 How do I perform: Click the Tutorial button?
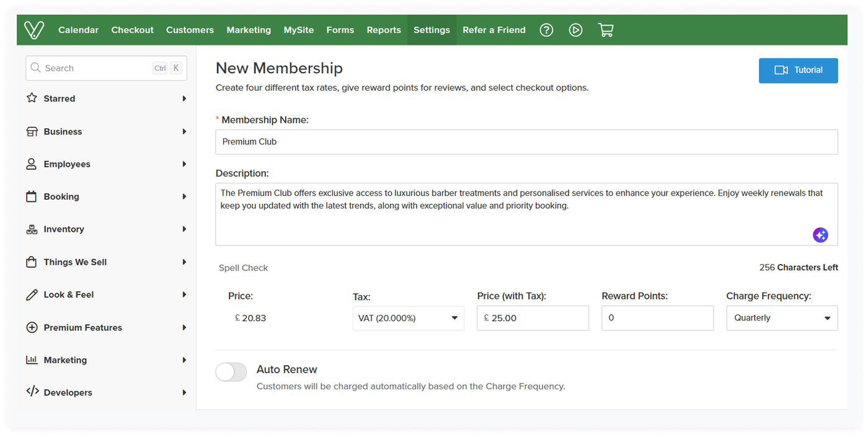pos(798,70)
